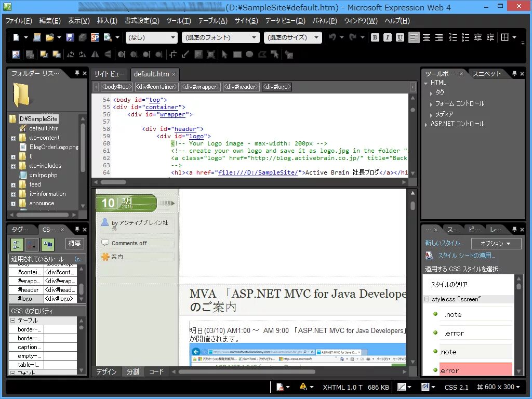Click the Insert picture from file icon
Viewport: 532px width, 399px height.
[16, 54]
